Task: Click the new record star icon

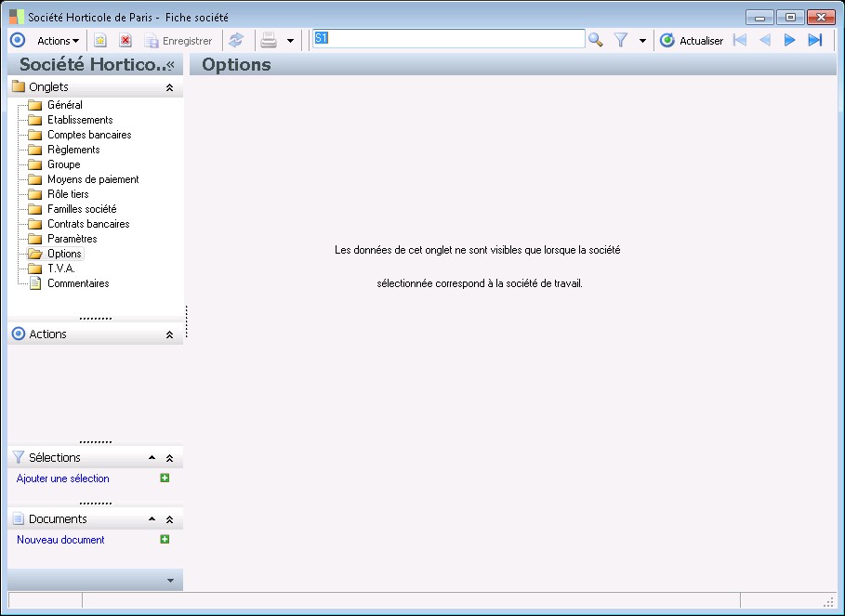Action: coord(100,40)
